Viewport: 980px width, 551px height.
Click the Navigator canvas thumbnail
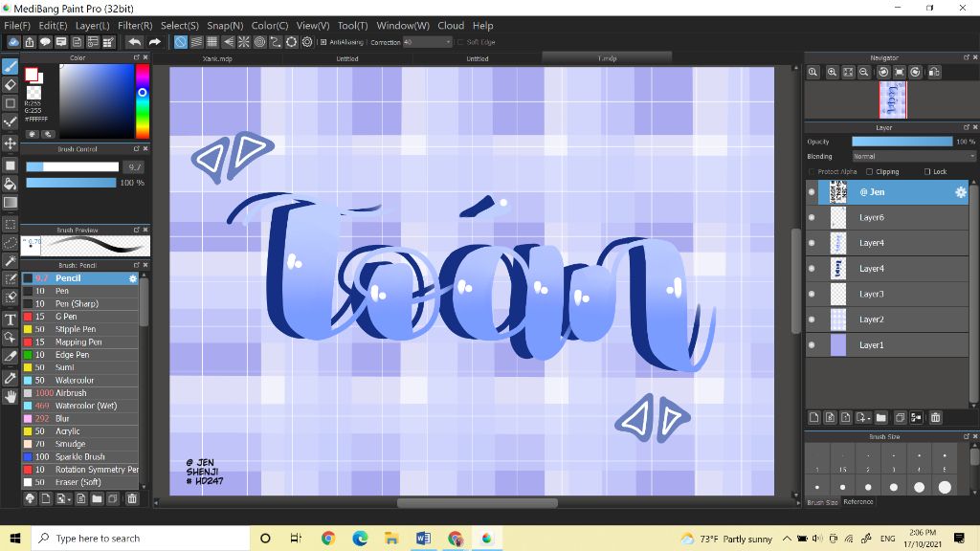[x=893, y=99]
